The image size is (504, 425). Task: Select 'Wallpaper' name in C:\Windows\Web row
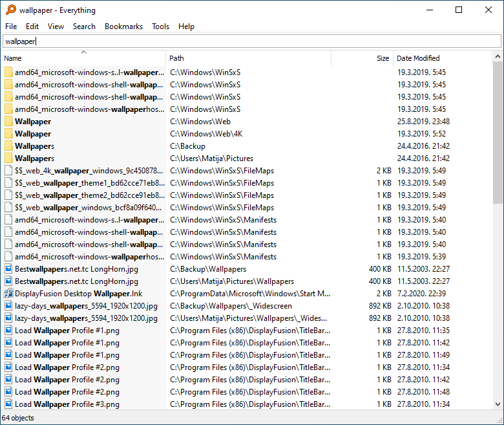[x=33, y=122]
